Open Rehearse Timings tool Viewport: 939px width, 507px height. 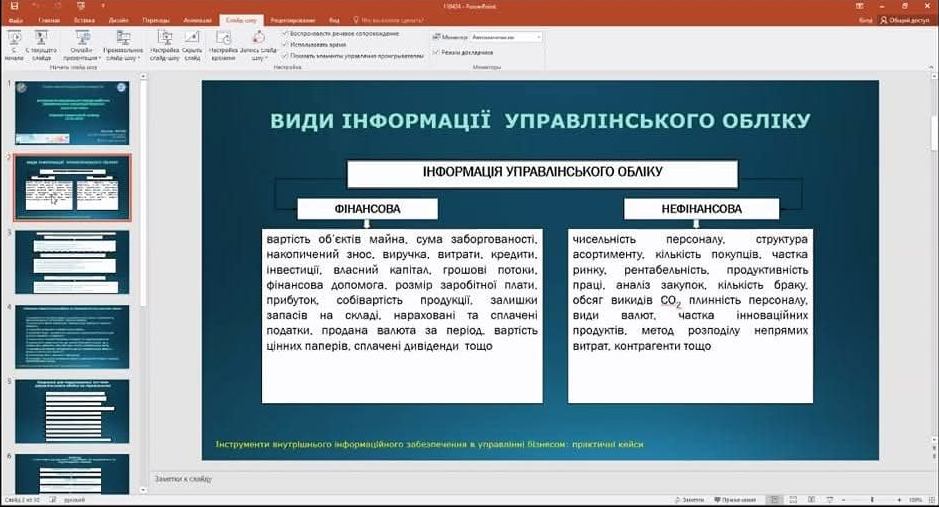pos(226,42)
